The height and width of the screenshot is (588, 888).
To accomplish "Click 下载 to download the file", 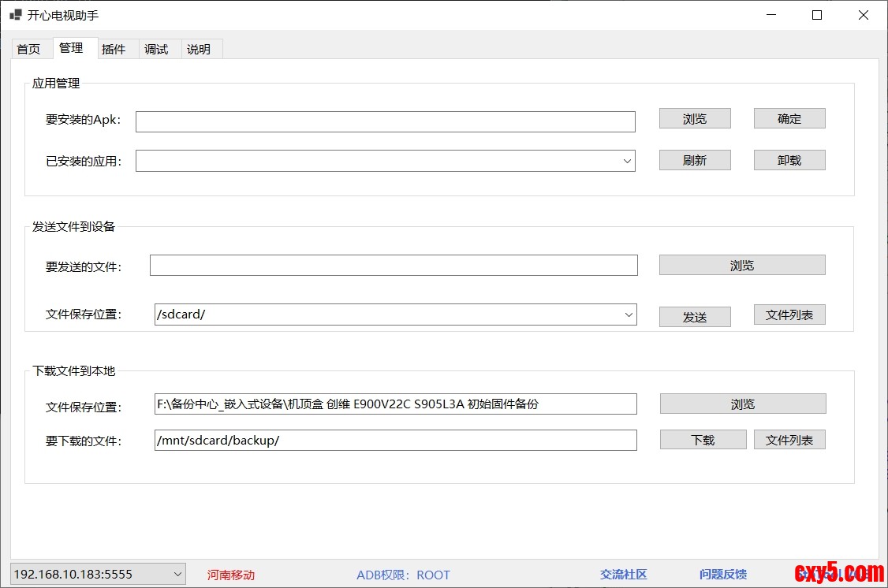I will (703, 440).
